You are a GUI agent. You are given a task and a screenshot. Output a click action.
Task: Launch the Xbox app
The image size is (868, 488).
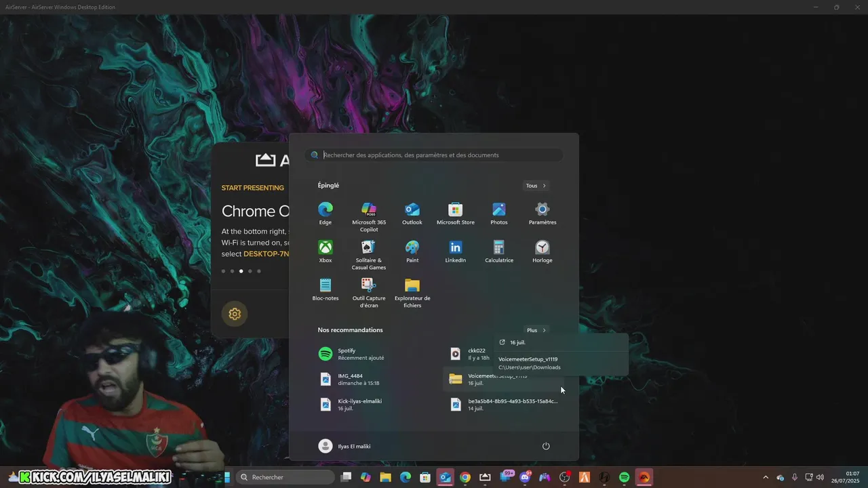coord(325,251)
